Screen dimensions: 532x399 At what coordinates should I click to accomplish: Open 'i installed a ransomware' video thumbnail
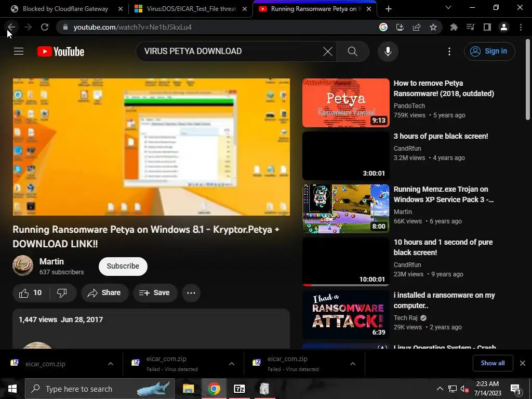tap(345, 314)
